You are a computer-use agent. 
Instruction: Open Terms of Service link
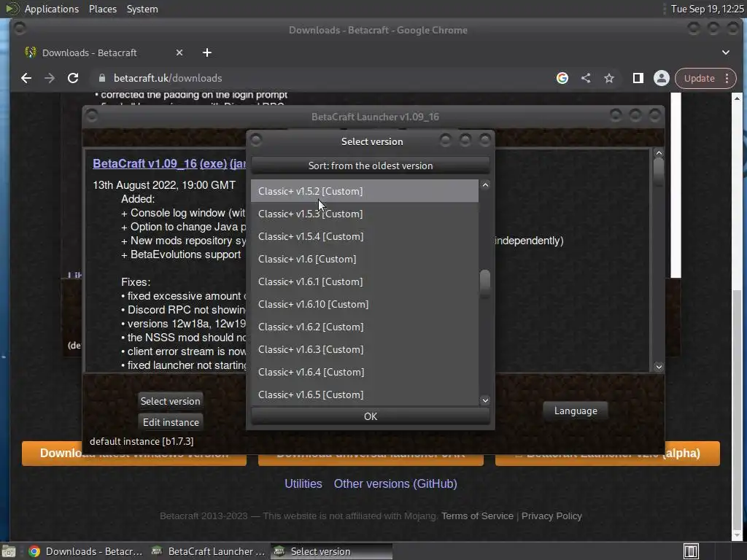[477, 516]
